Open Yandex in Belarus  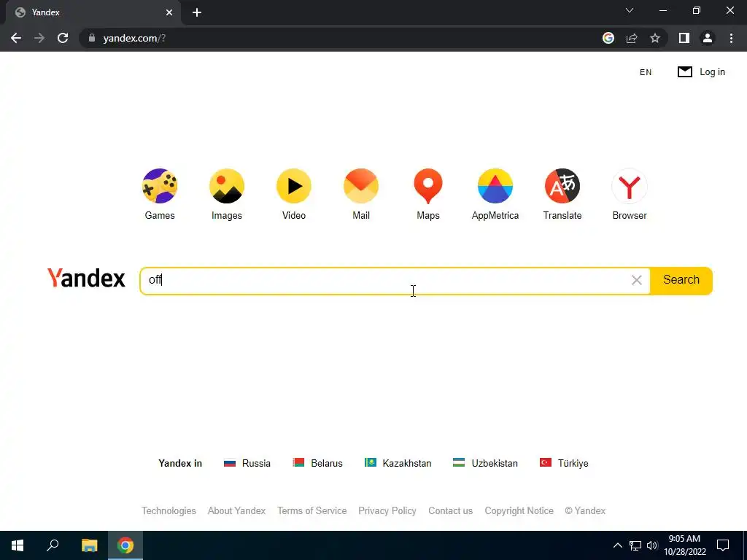point(318,463)
